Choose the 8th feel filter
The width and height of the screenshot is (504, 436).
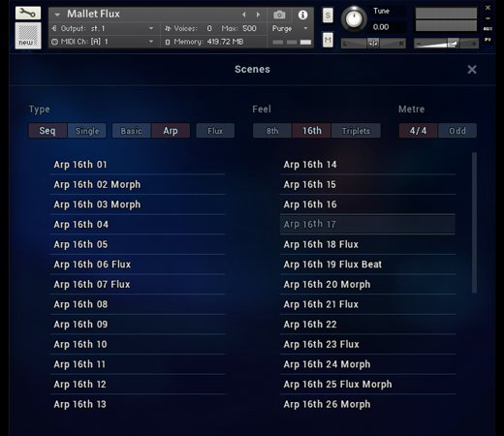click(272, 131)
